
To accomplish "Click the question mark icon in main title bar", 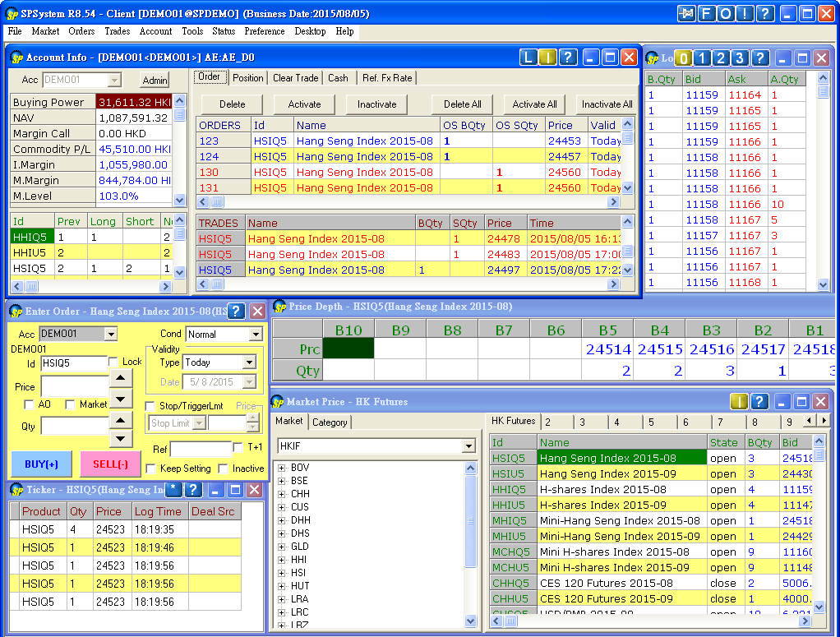I will click(765, 13).
